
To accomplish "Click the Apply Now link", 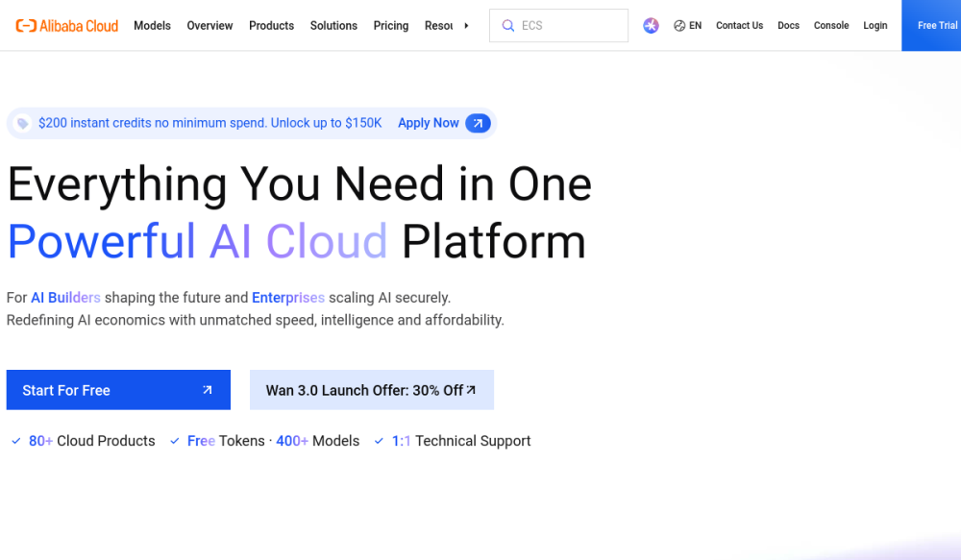I will pyautogui.click(x=429, y=123).
